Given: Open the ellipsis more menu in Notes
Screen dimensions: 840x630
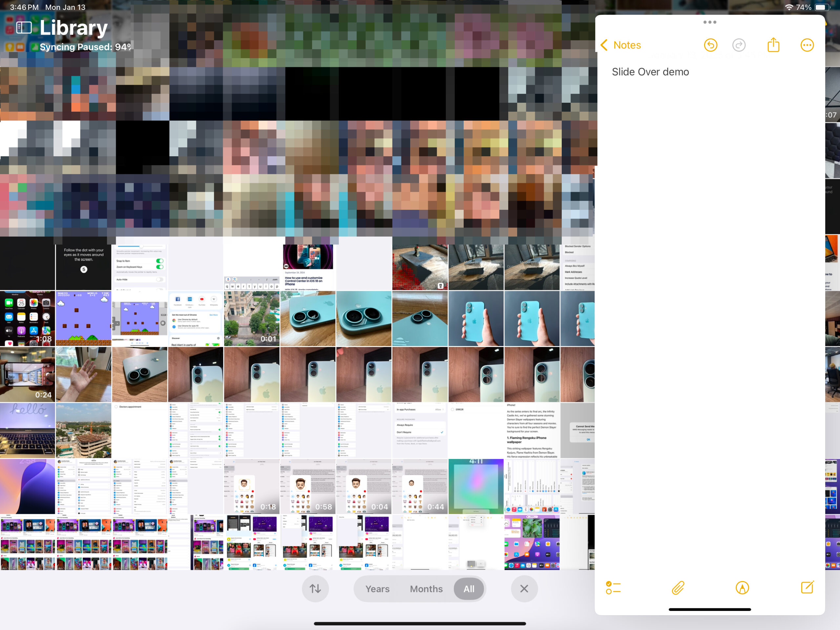Looking at the screenshot, I should click(807, 45).
